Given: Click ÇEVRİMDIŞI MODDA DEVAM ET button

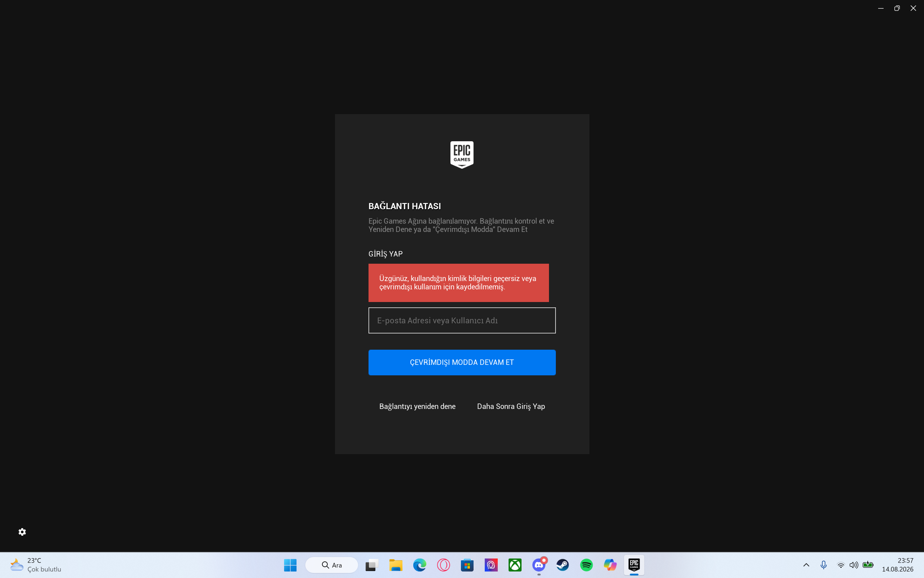Looking at the screenshot, I should [x=462, y=362].
